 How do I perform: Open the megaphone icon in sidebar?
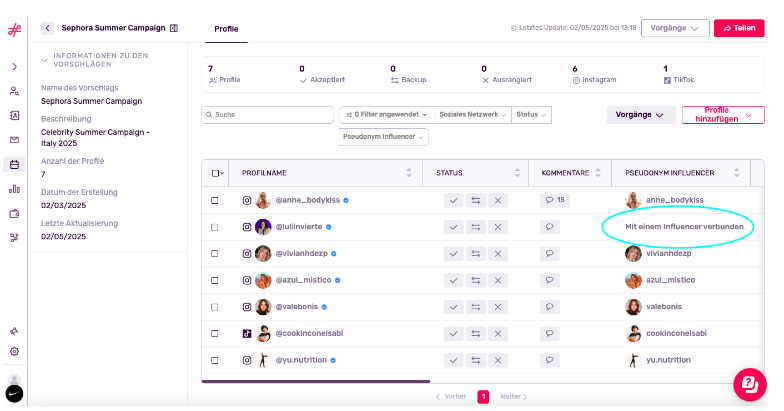pos(14,332)
